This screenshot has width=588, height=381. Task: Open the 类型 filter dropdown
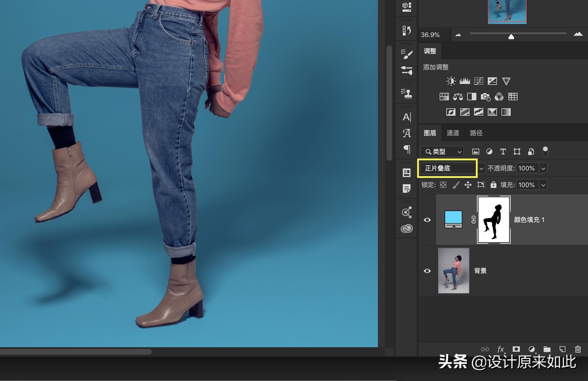(442, 152)
